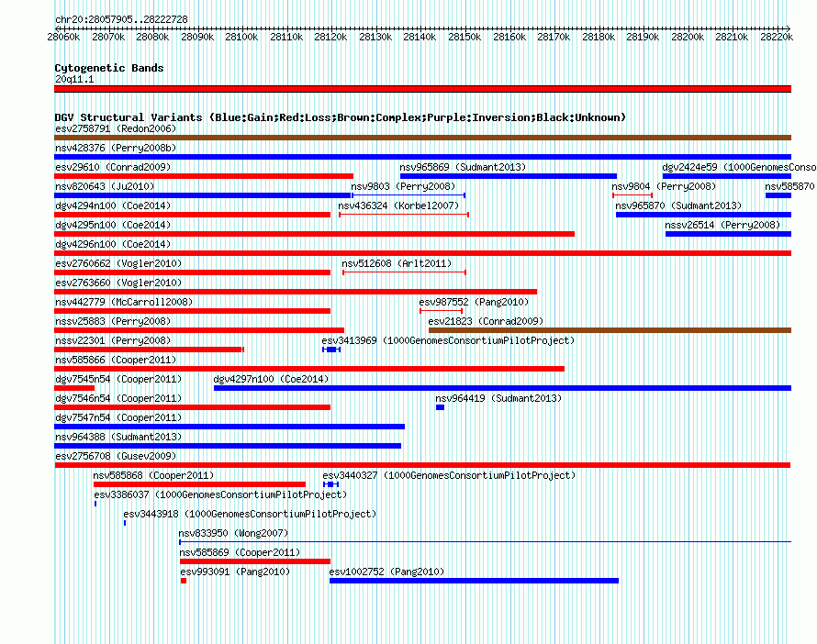Select the small red esv993091 block

coord(184,581)
